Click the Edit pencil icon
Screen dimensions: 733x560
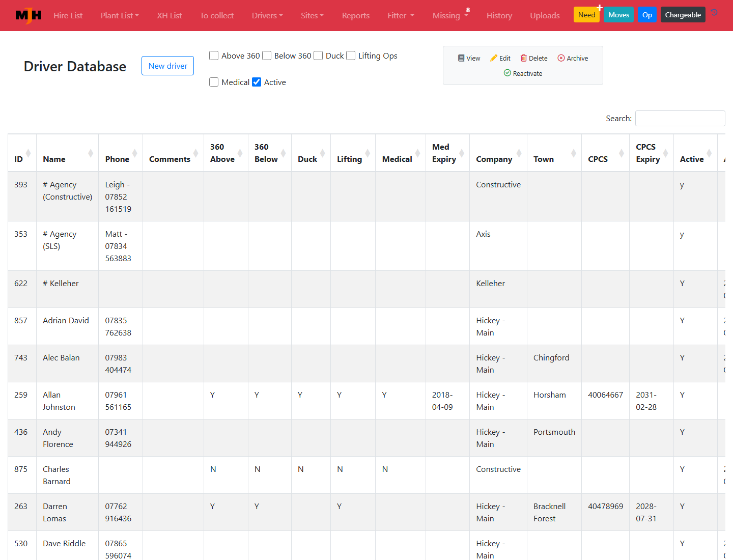tap(494, 58)
